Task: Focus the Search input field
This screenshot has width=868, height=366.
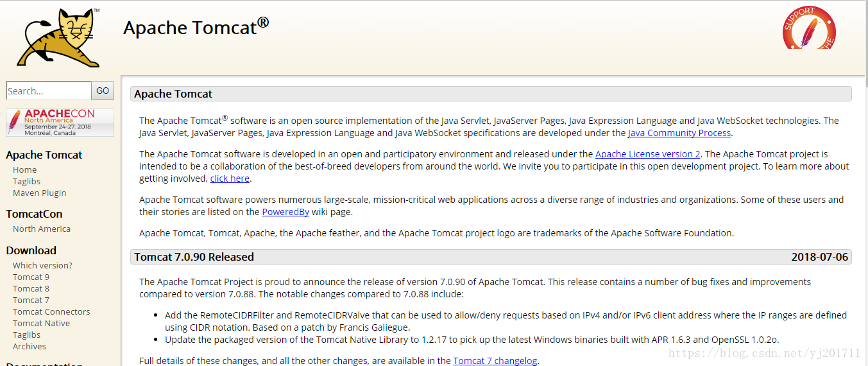Action: coord(49,91)
